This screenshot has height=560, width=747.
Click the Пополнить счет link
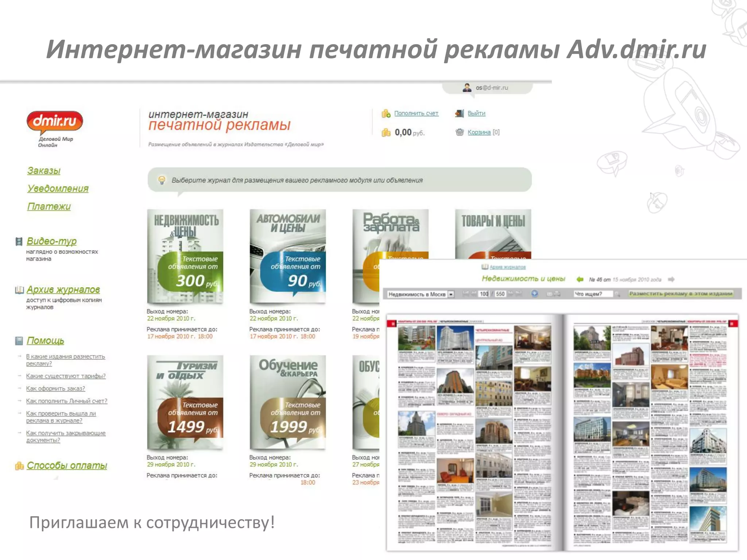click(x=416, y=113)
